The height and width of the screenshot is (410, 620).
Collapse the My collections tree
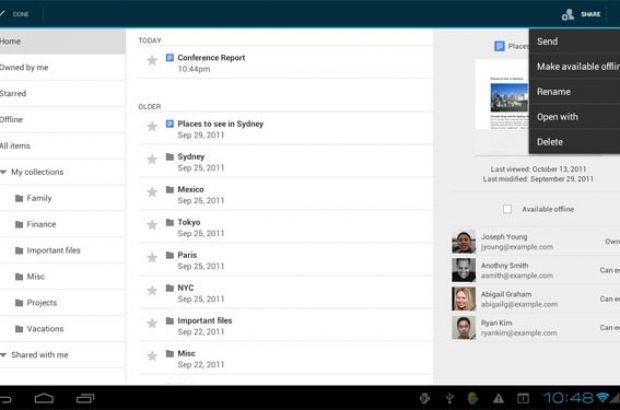click(x=4, y=172)
